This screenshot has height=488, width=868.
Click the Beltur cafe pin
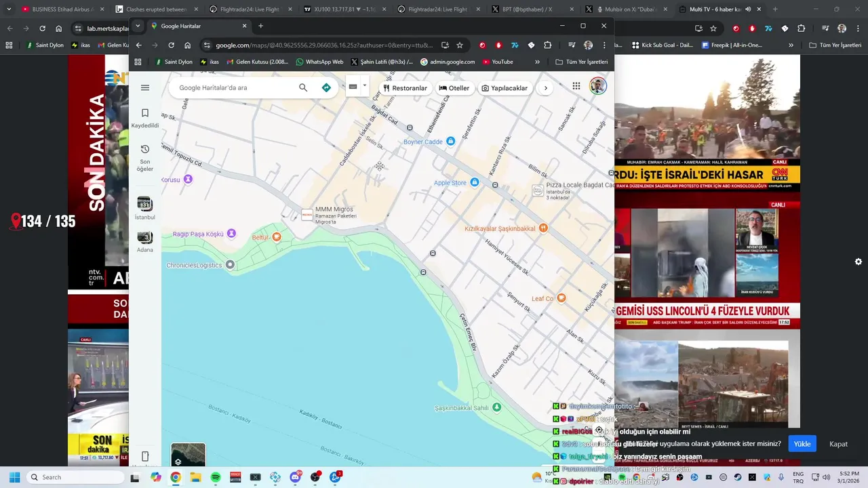(277, 237)
